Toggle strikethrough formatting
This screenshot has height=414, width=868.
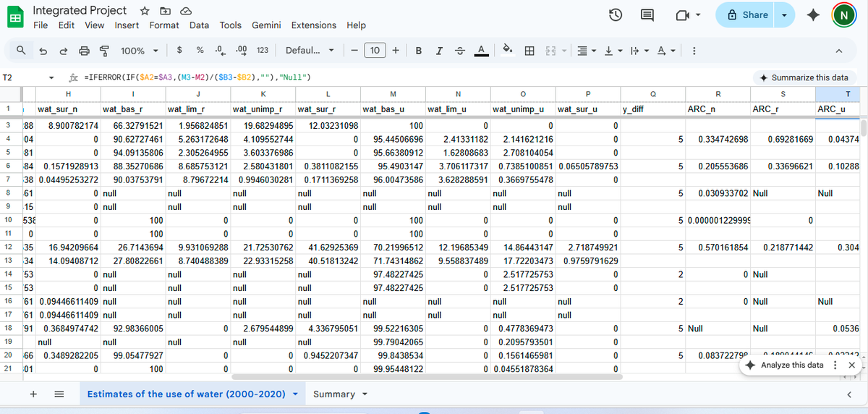[x=459, y=51]
